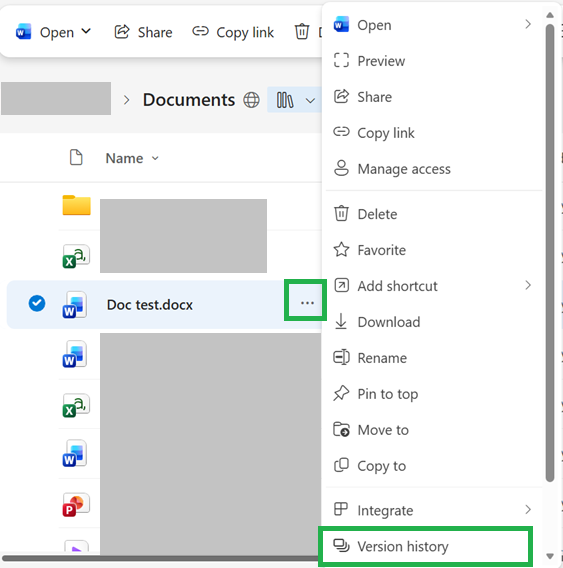Image resolution: width=563 pixels, height=568 pixels.
Task: Click the yellow folder icon in the list
Action: coord(76,205)
